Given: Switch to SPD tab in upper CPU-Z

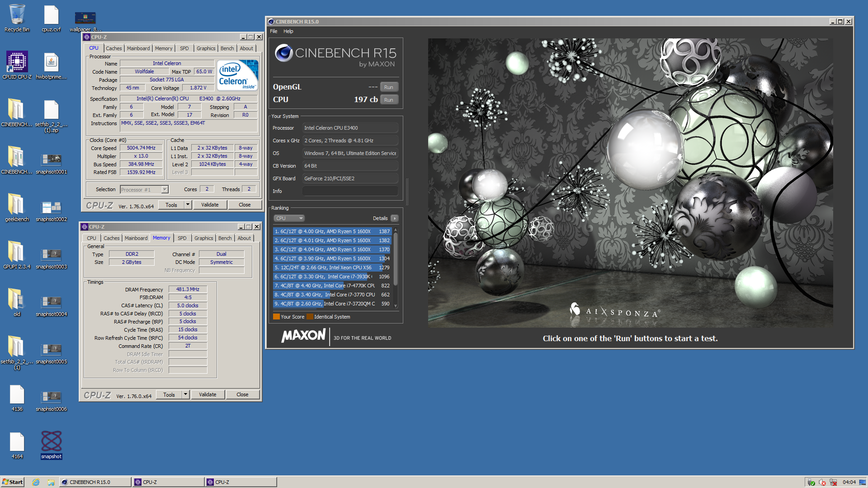Looking at the screenshot, I should [x=184, y=48].
